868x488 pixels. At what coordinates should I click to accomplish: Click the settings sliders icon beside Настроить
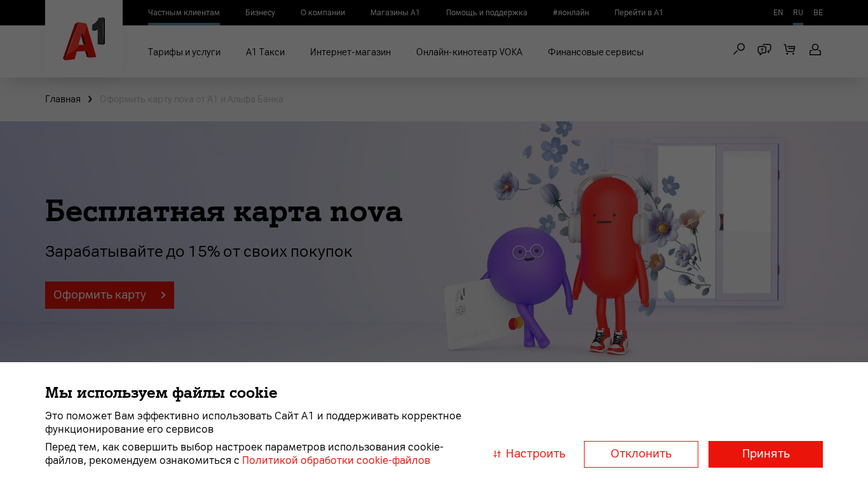pyautogui.click(x=497, y=454)
